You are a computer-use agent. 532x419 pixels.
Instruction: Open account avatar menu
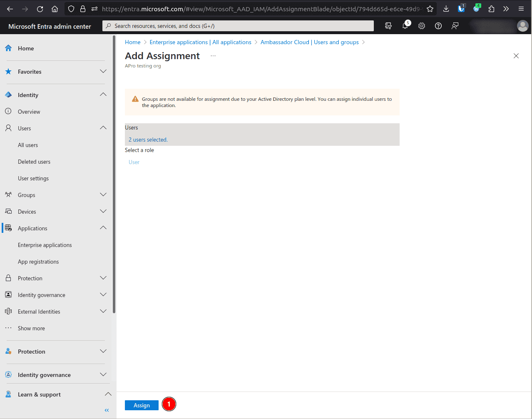522,26
